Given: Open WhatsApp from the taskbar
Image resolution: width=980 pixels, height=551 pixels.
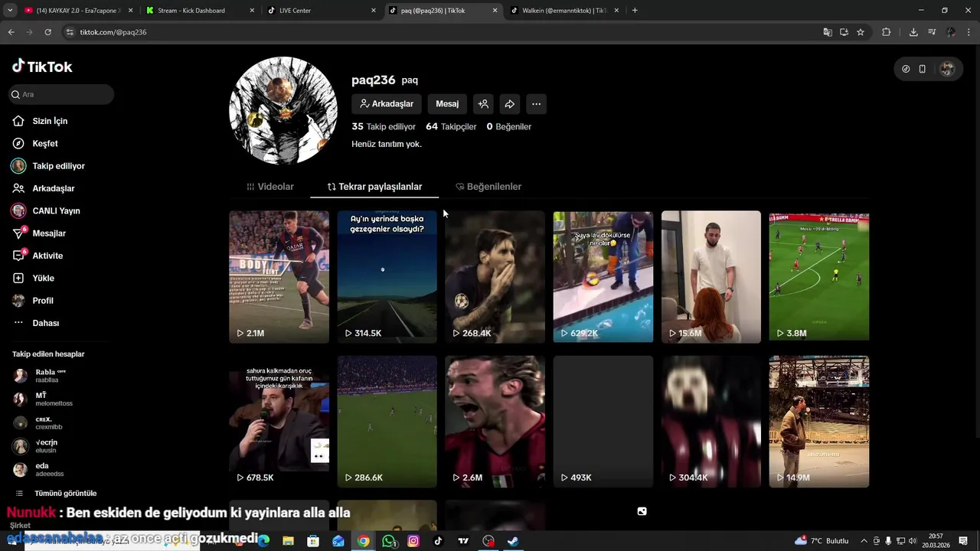Looking at the screenshot, I should click(x=389, y=541).
